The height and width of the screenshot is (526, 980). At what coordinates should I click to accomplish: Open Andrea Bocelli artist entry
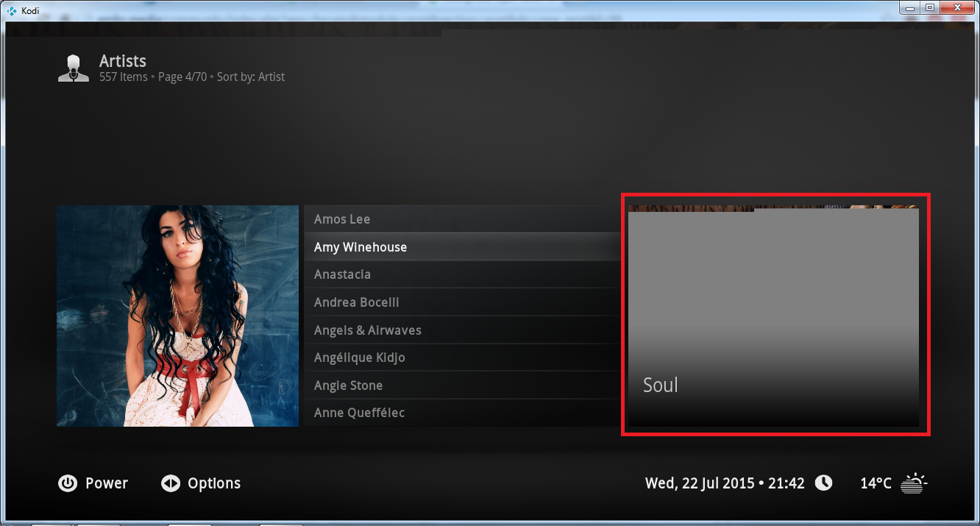[x=462, y=302]
